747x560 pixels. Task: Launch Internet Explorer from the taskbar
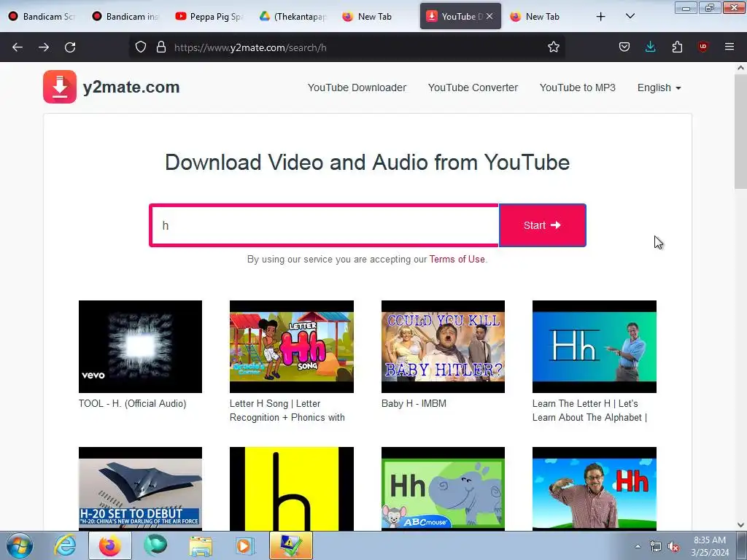coord(64,545)
